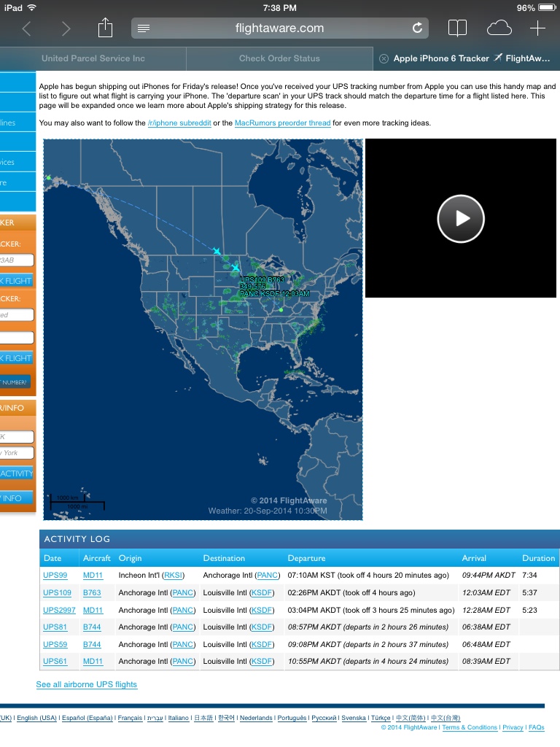Open KSDF destination link in UPS61 row

tap(262, 661)
